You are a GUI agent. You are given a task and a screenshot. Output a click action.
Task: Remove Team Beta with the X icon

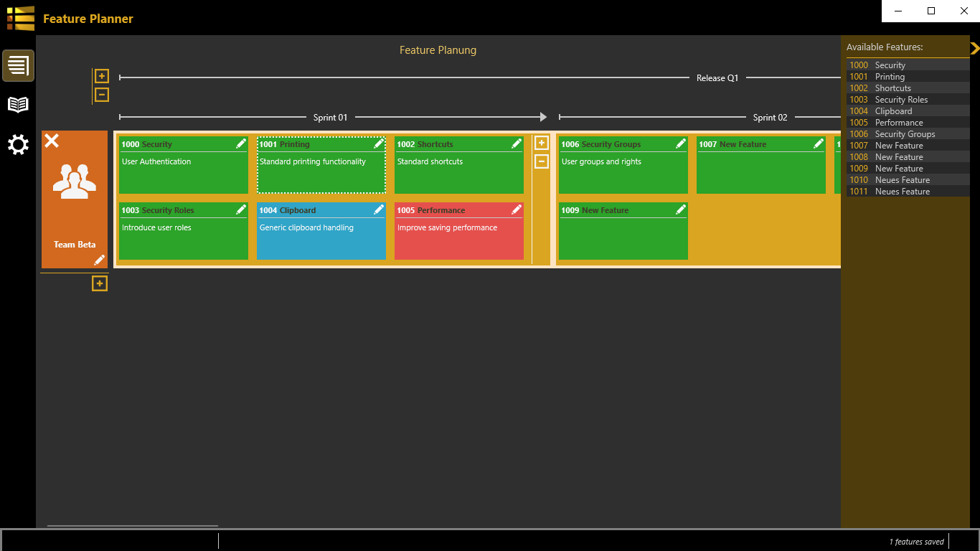(52, 141)
